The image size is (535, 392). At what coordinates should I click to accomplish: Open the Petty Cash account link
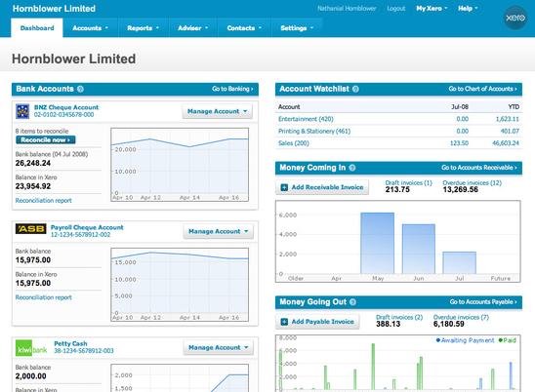tap(70, 343)
